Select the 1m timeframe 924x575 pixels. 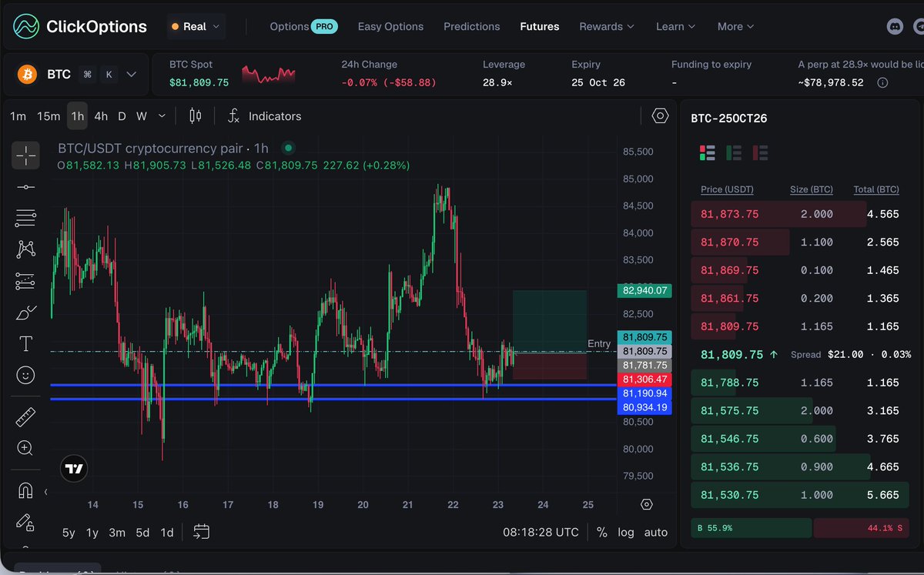click(x=18, y=116)
